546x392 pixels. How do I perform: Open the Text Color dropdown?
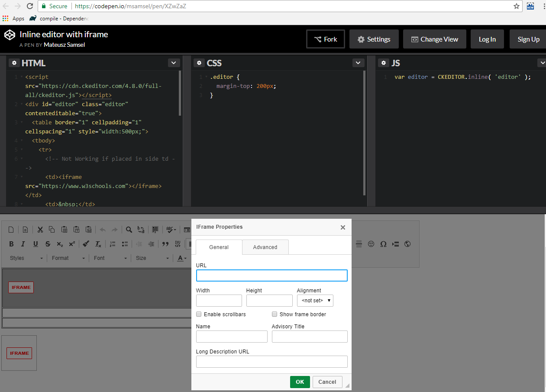click(x=182, y=258)
